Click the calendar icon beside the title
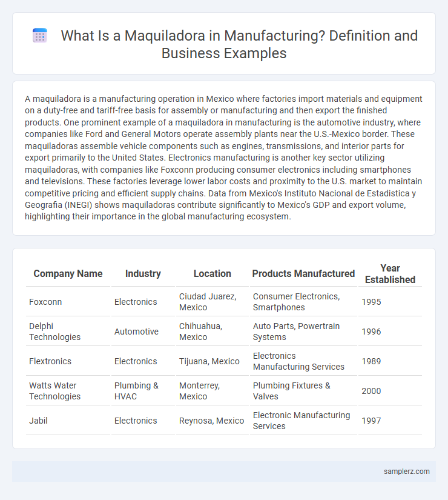 40,35
